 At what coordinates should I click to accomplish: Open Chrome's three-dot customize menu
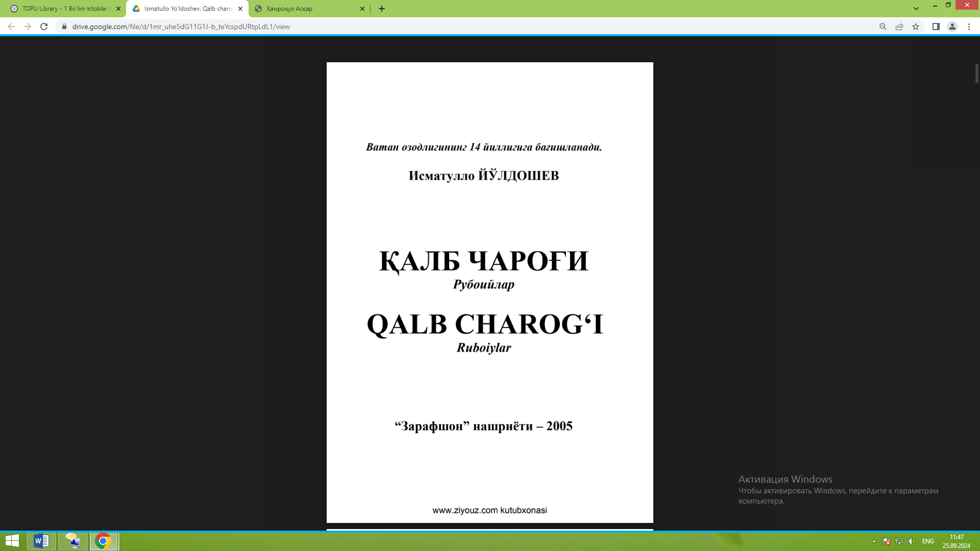969,27
